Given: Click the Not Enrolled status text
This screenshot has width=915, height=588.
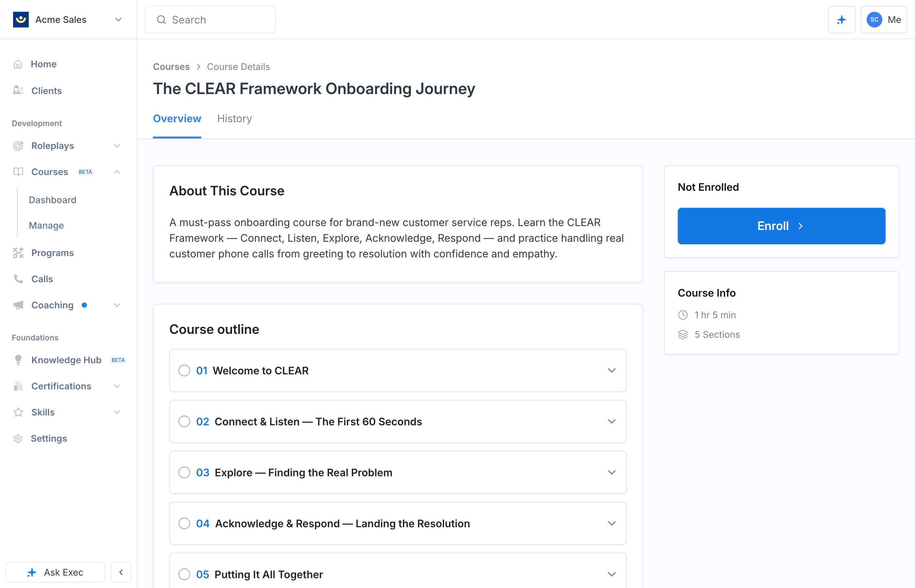Looking at the screenshot, I should 708,187.
